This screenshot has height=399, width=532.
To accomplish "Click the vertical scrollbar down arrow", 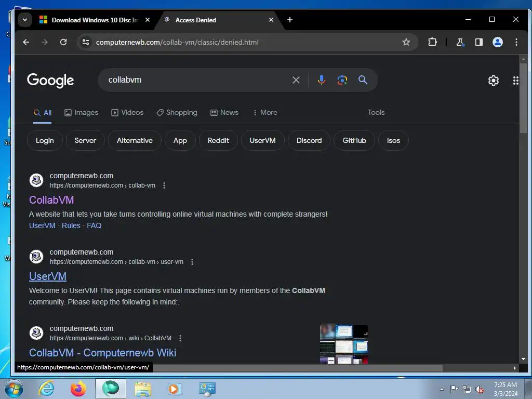I will click(x=523, y=359).
